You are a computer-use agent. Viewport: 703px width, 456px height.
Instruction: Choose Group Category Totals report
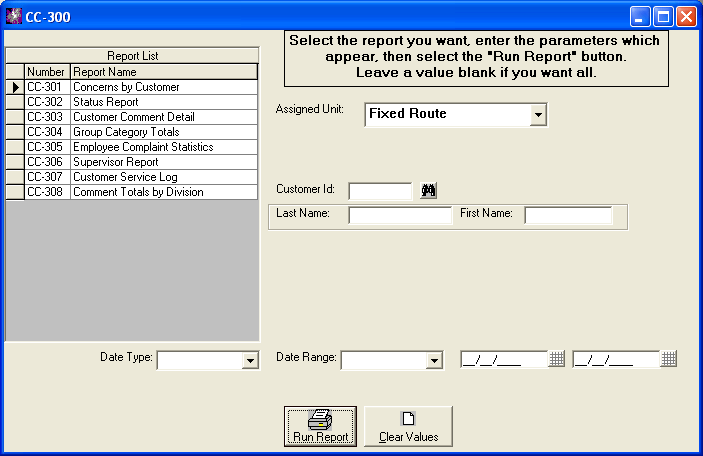click(x=125, y=132)
